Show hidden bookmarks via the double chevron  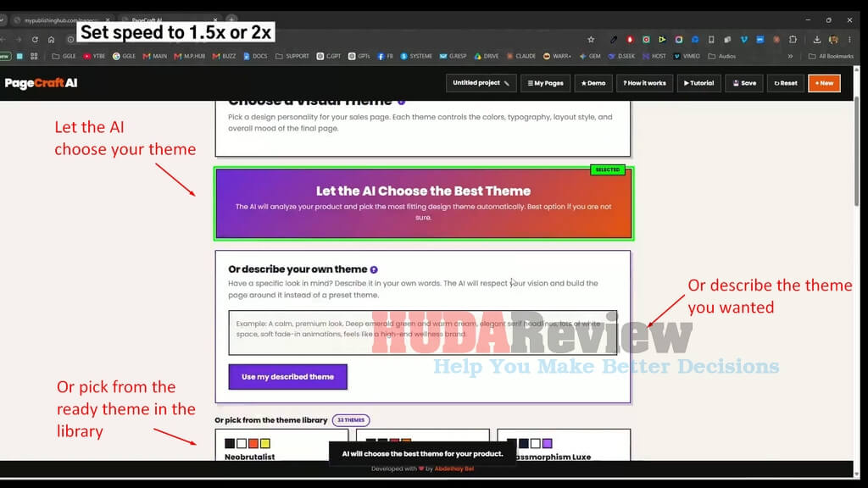[791, 56]
